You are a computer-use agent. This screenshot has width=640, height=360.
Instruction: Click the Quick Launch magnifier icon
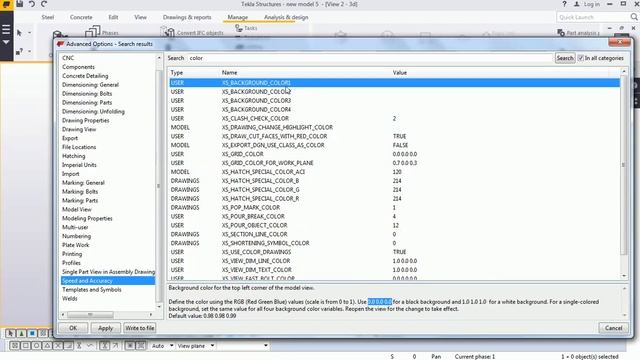(x=633, y=17)
